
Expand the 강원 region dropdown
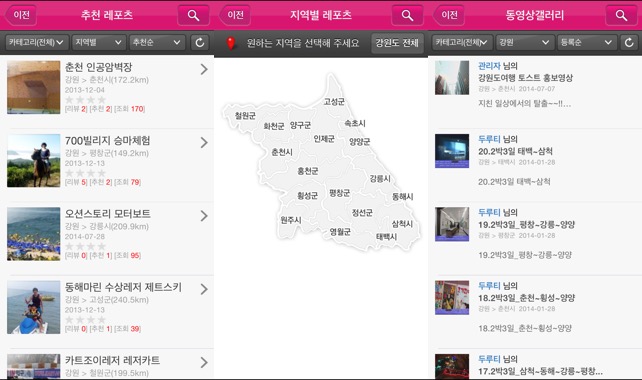point(524,42)
